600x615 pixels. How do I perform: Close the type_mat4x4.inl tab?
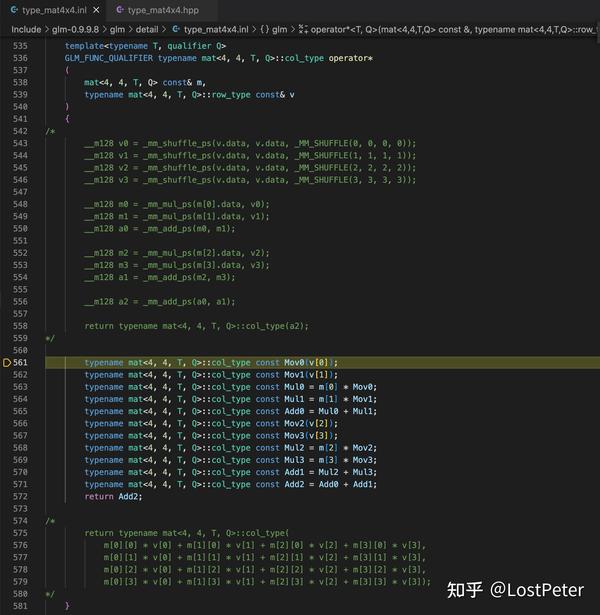[96, 10]
